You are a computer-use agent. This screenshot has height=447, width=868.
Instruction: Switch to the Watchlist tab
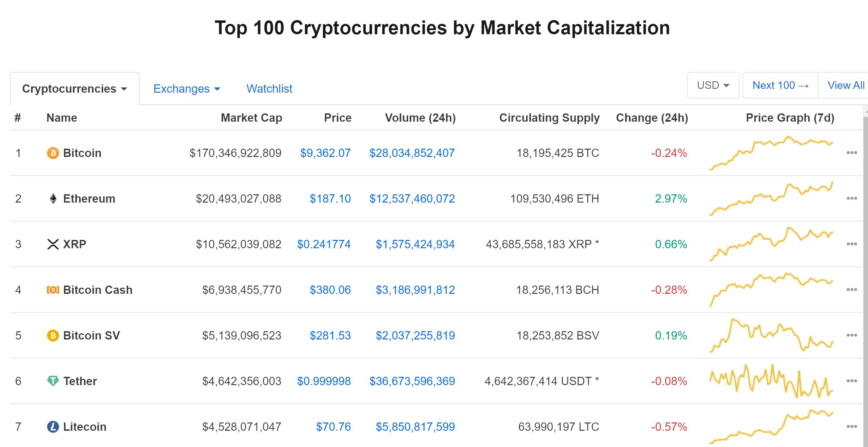pos(269,89)
